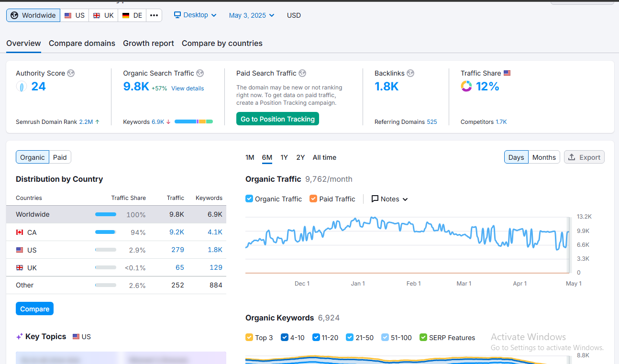
Task: Open the more countries ellipsis menu
Action: 154,15
